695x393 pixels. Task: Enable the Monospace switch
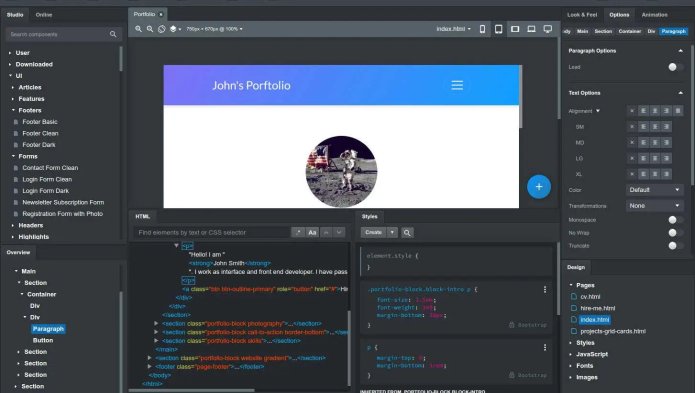[x=675, y=220]
